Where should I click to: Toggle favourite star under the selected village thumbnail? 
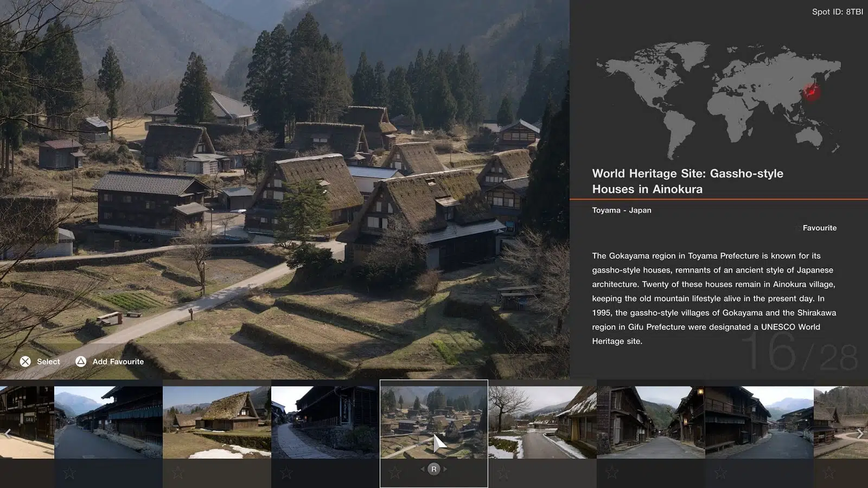click(395, 473)
